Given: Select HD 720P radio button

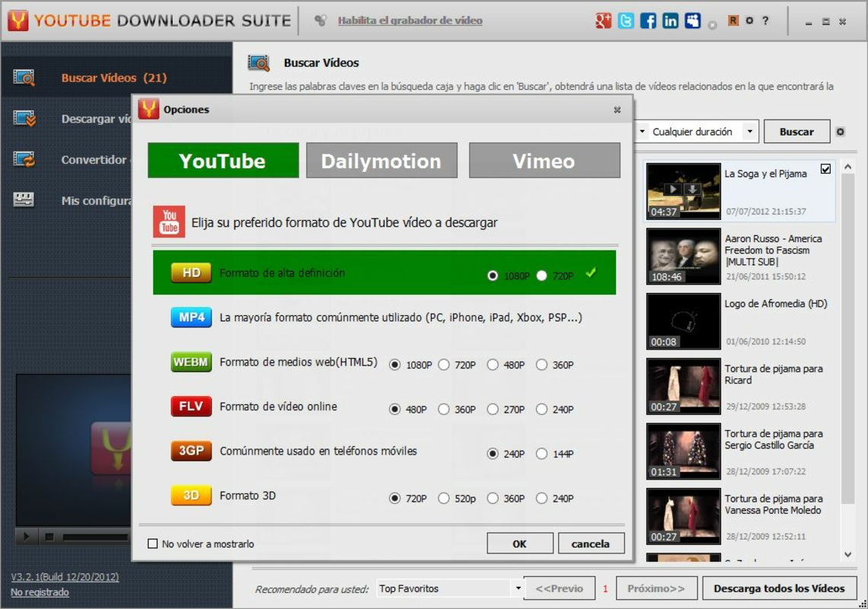Looking at the screenshot, I should click(x=542, y=276).
